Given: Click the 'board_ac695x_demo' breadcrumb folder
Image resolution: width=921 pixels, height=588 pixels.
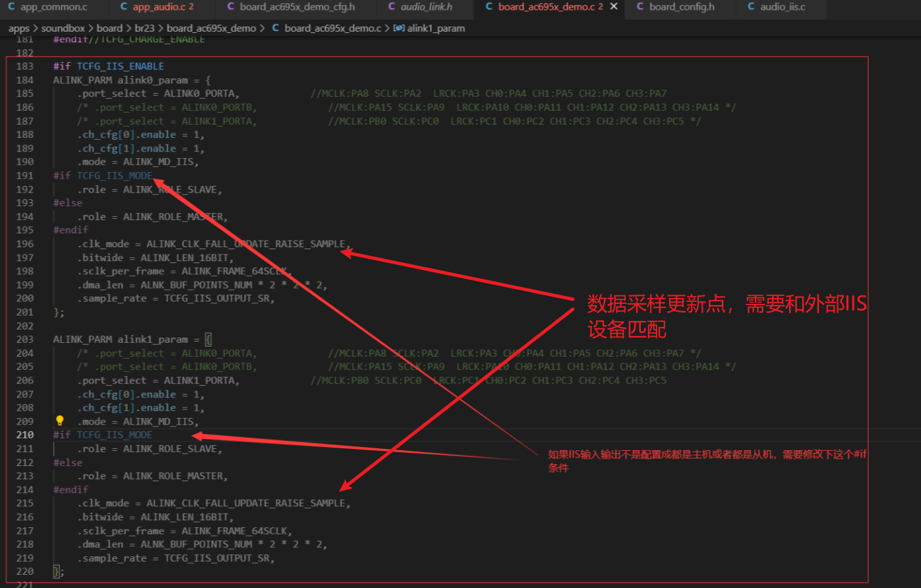Looking at the screenshot, I should (212, 28).
